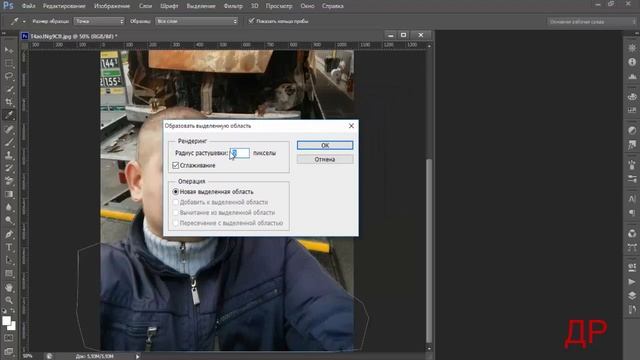Viewport: 640px width, 360px height.
Task: Select the Clone Stamp tool
Action: [9, 155]
